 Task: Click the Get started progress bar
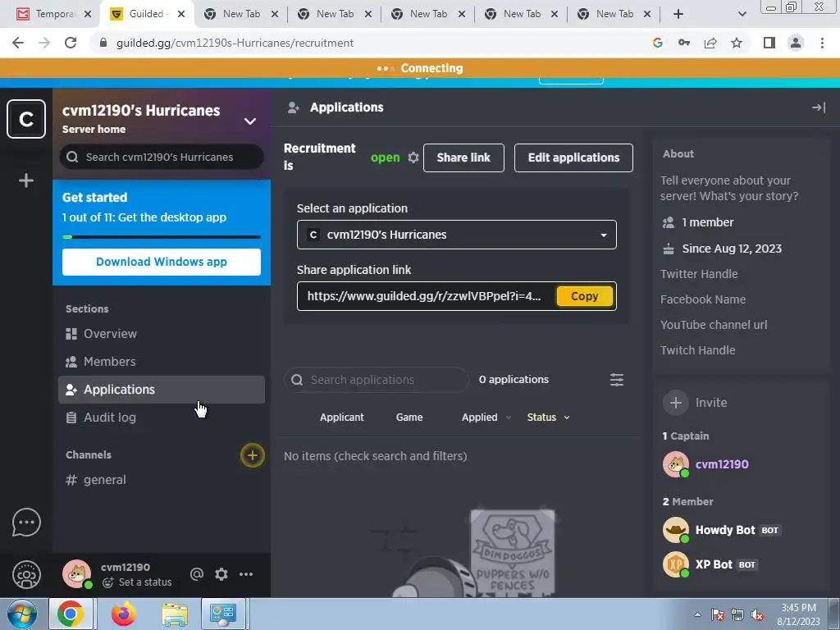(x=162, y=237)
